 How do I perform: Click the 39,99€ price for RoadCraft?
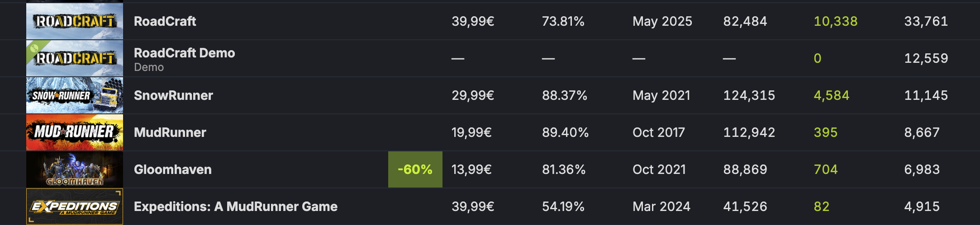(x=473, y=21)
